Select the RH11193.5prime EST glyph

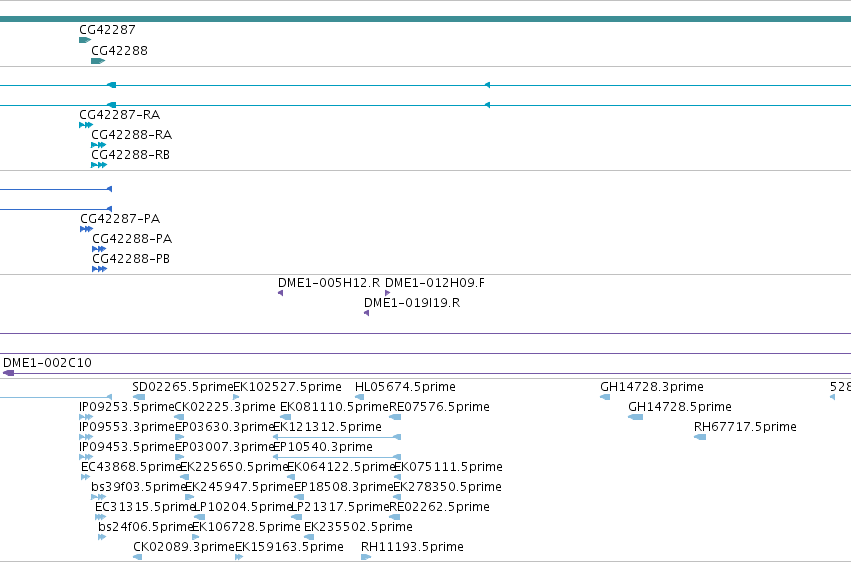point(366,557)
